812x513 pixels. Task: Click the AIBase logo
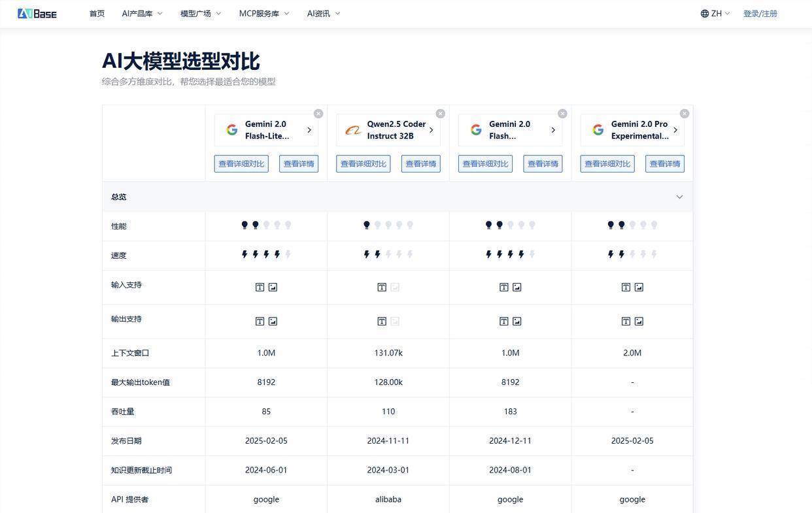[37, 13]
